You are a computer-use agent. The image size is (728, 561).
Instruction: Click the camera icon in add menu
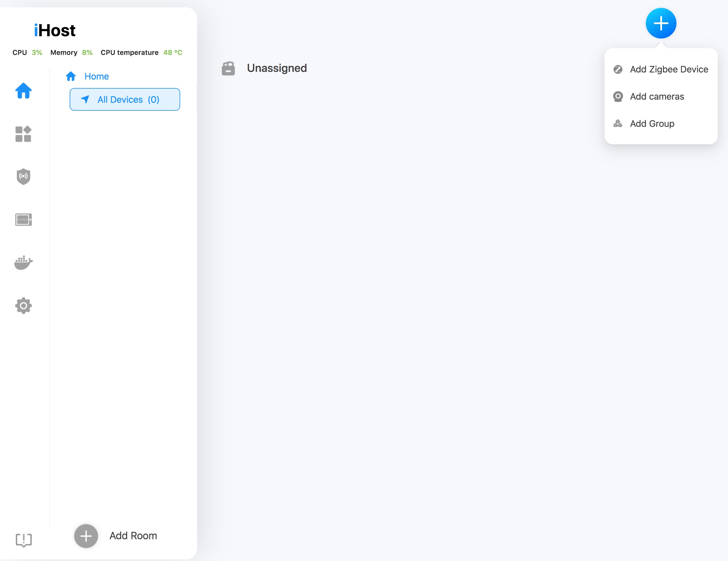(618, 97)
